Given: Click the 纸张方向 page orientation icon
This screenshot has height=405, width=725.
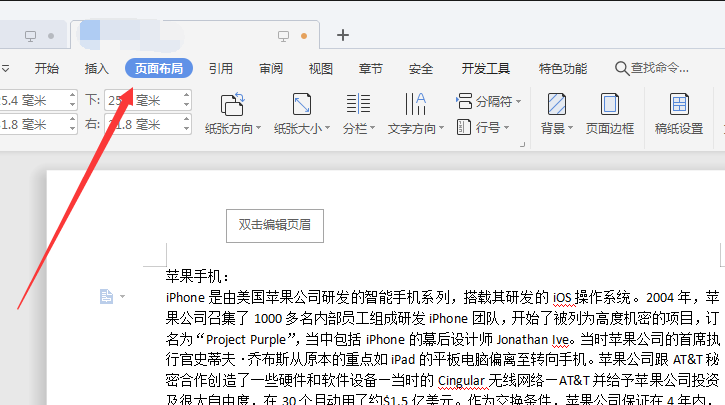Looking at the screenshot, I should click(232, 104).
